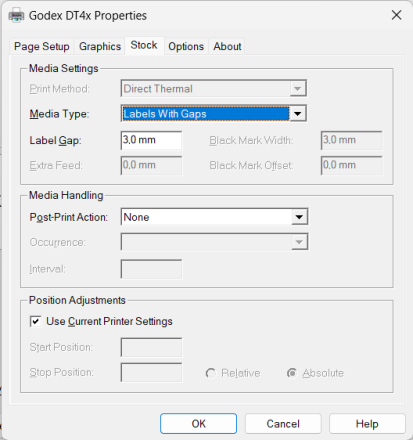
Task: Select the Relative radio button
Action: pyautogui.click(x=211, y=373)
